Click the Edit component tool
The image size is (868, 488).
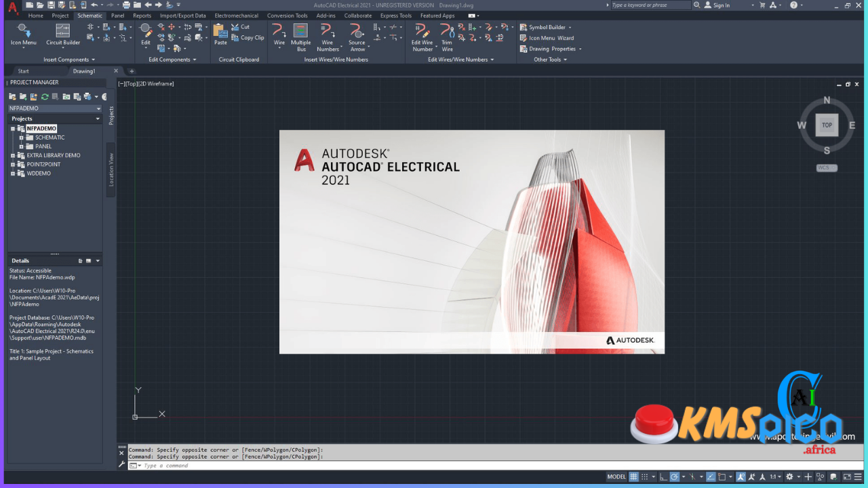145,34
